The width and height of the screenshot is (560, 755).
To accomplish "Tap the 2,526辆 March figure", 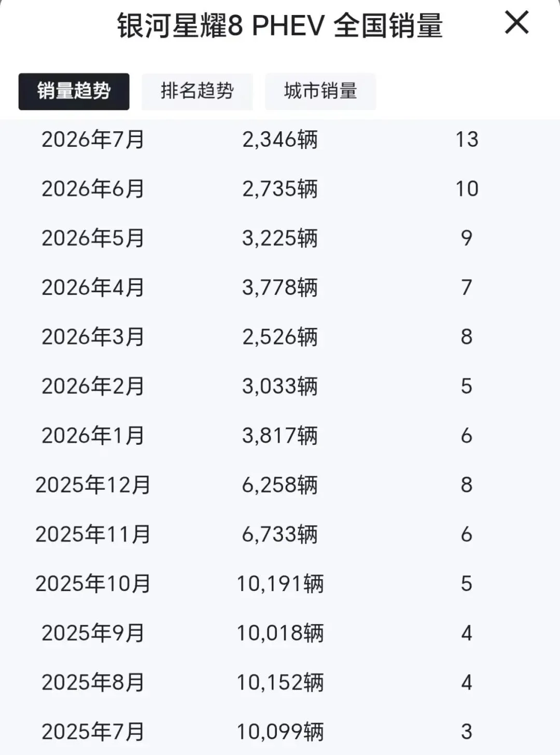I will tap(280, 337).
